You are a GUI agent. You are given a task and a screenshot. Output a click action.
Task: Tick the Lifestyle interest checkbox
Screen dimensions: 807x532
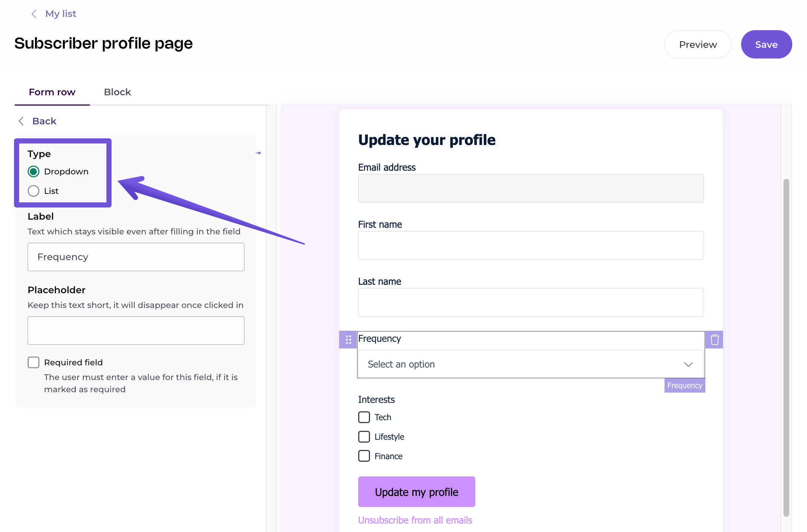click(x=364, y=437)
